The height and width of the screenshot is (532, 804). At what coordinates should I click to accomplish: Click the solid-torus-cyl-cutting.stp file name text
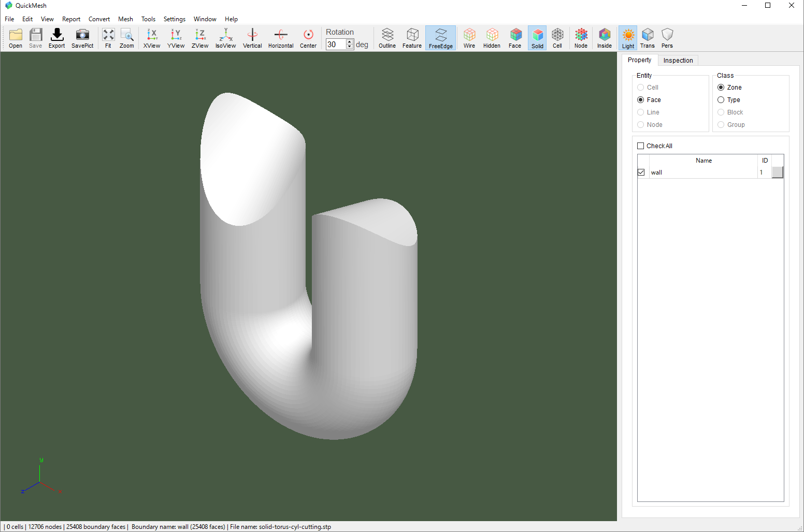[295, 527]
